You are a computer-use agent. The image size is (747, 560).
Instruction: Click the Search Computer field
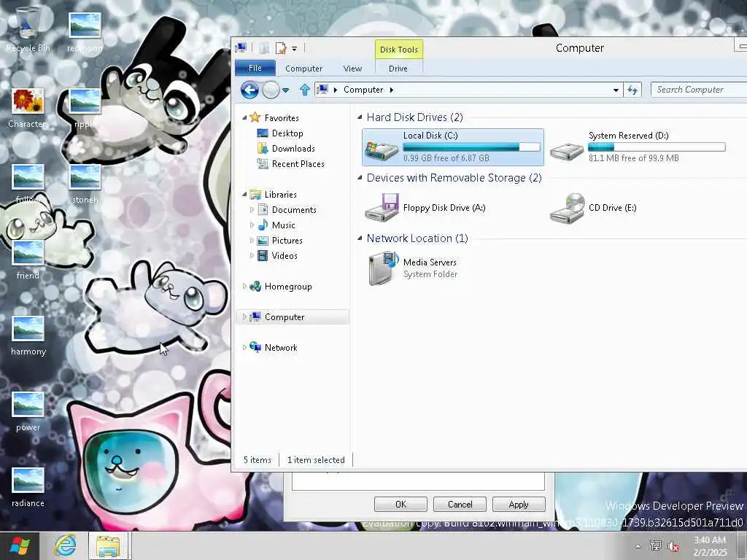tap(698, 90)
